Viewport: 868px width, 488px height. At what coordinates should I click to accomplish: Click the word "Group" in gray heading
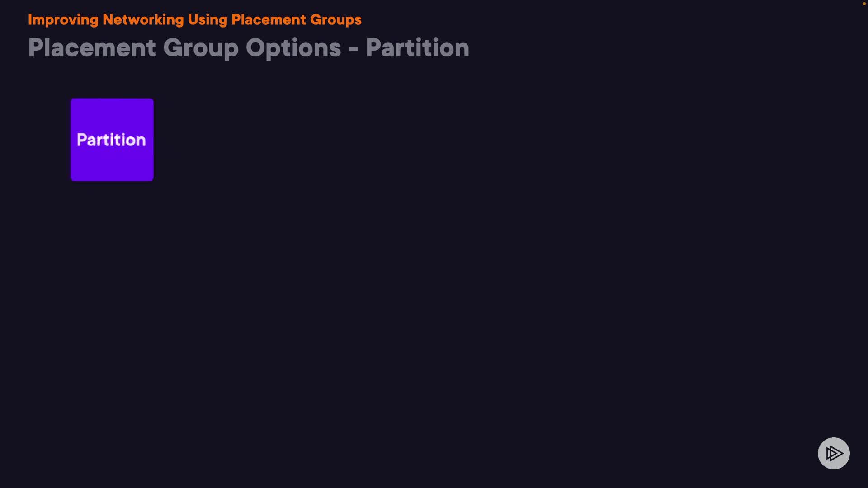[x=201, y=48]
